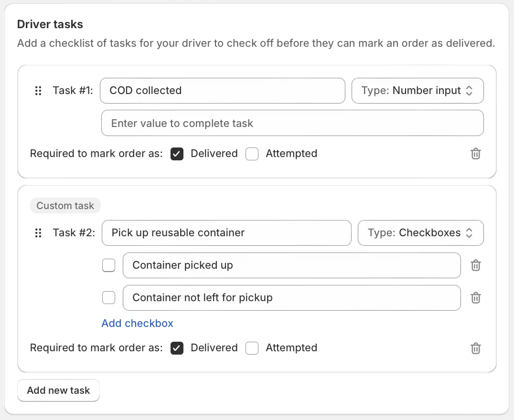Edit the 'Pick up reusable container' name field
The width and height of the screenshot is (514, 420).
click(226, 233)
